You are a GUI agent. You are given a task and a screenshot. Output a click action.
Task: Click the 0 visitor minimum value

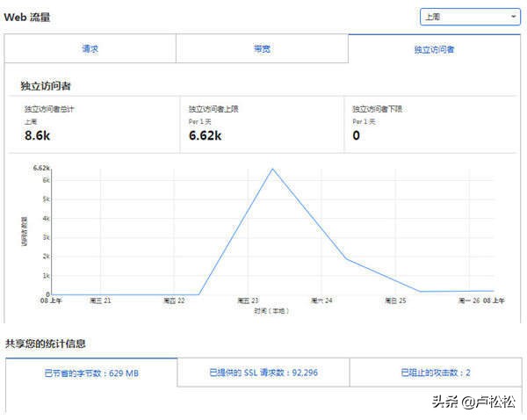click(357, 135)
